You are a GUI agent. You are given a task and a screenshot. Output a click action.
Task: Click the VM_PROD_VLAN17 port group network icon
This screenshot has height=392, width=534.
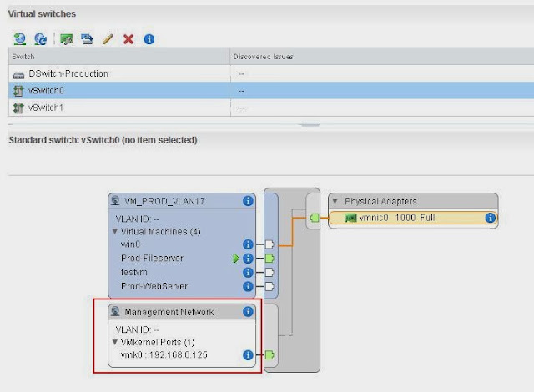(x=115, y=201)
